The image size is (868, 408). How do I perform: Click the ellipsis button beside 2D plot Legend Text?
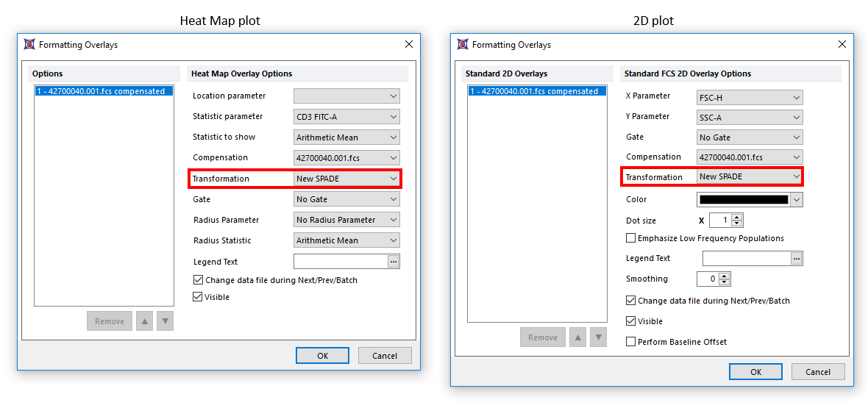[797, 258]
